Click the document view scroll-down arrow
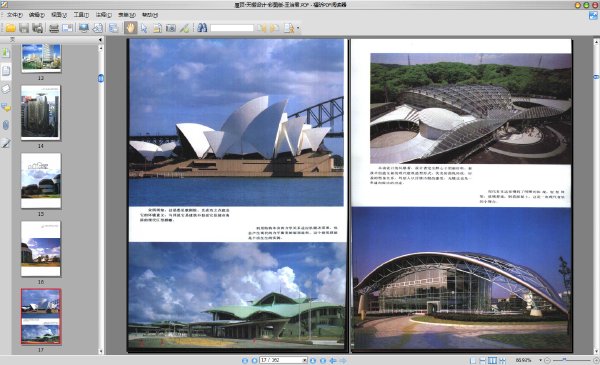Viewport: 600px width, 365px height. [x=596, y=351]
